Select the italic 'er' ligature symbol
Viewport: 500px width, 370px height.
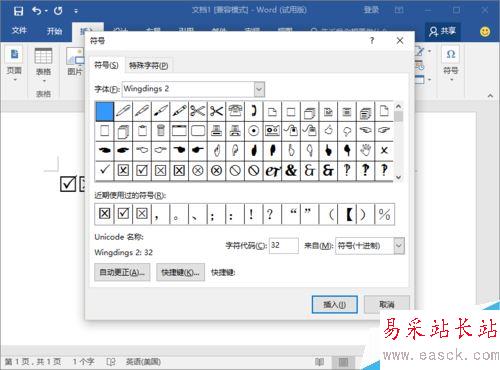(272, 170)
